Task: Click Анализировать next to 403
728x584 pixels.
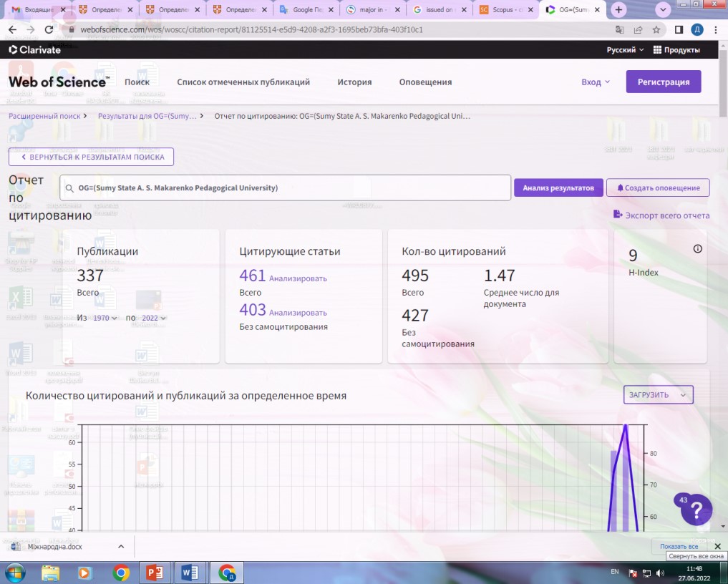Action: [298, 313]
